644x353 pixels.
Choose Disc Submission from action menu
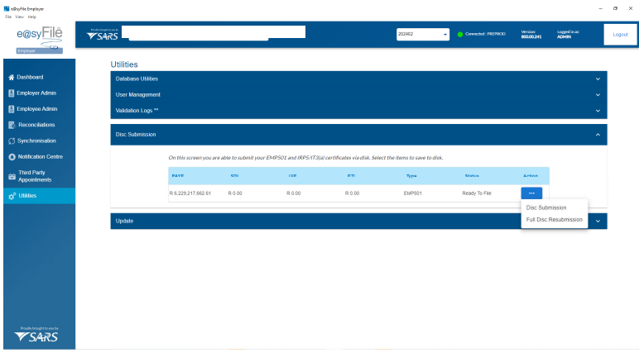pyautogui.click(x=546, y=208)
